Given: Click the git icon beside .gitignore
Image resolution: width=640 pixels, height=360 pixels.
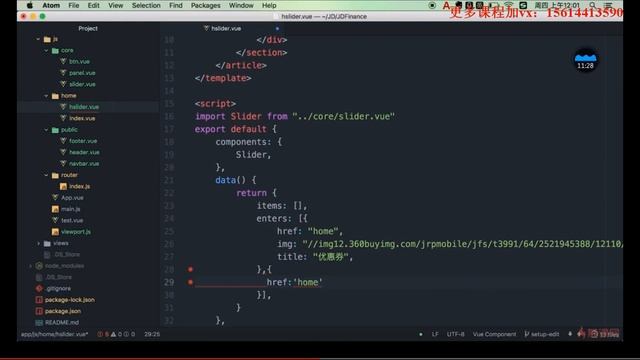Looking at the screenshot, I should pos(39,289).
